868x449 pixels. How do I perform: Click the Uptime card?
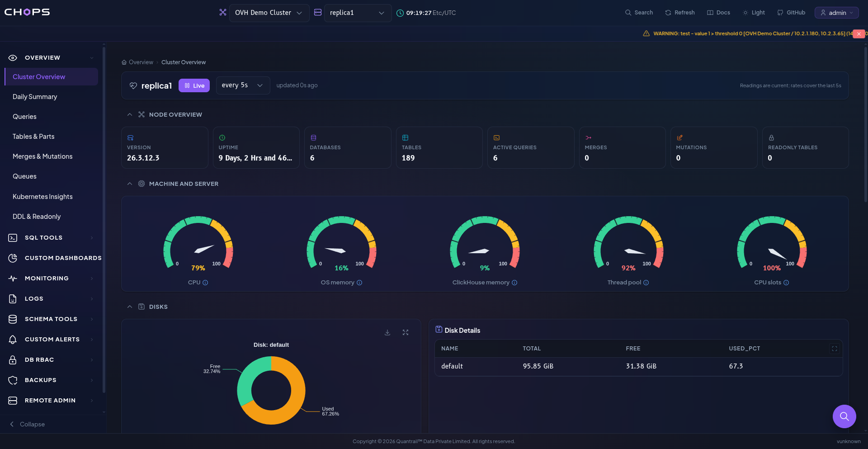pyautogui.click(x=256, y=148)
